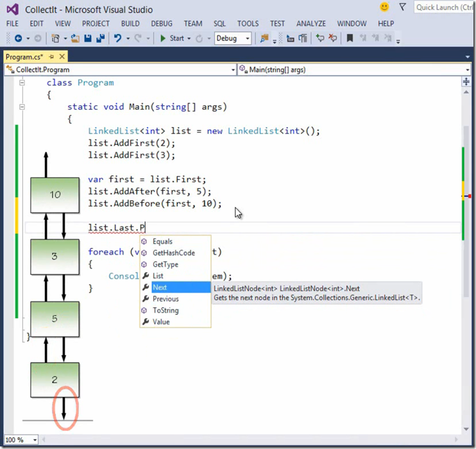Click the vertical scrollbar thumb in the editor
Screen dimensions: 476x449
[x=466, y=212]
